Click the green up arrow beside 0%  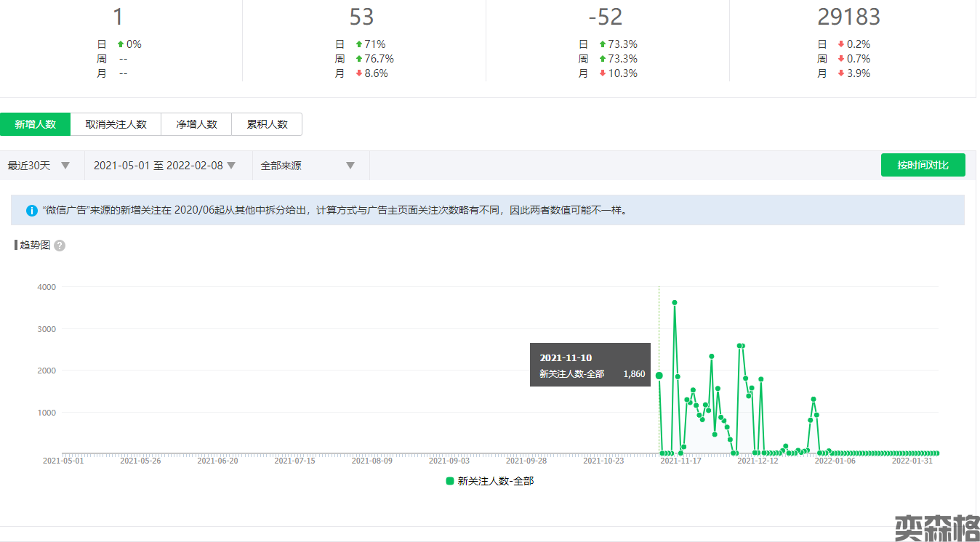click(x=121, y=44)
